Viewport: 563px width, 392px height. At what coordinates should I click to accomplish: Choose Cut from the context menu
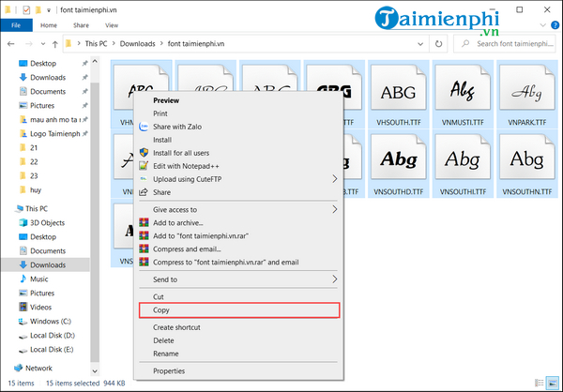238,297
